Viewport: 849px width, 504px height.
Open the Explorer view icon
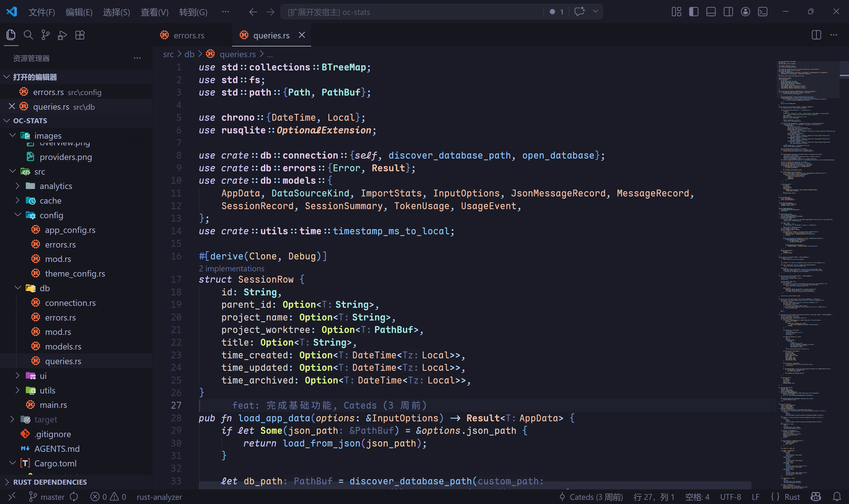click(11, 35)
